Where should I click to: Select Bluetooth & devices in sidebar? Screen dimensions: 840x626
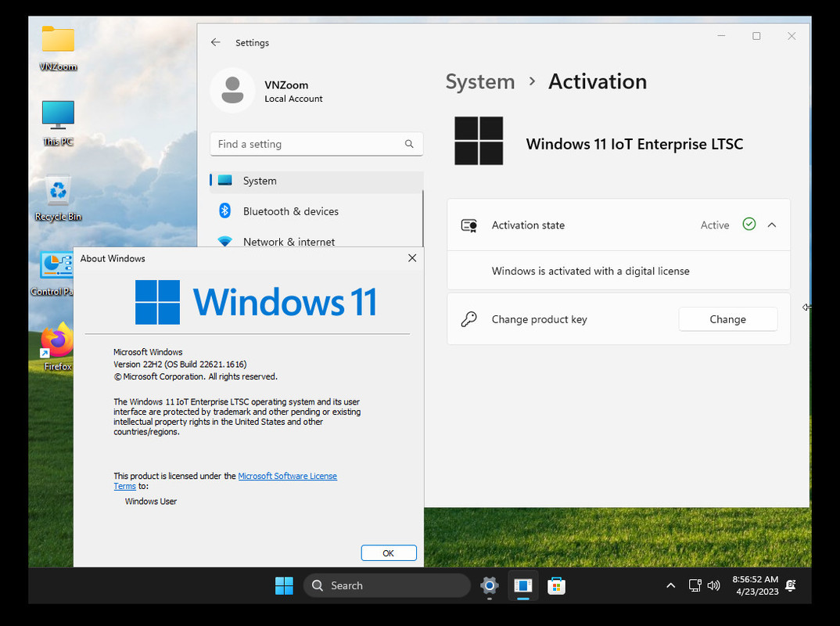[x=316, y=211]
